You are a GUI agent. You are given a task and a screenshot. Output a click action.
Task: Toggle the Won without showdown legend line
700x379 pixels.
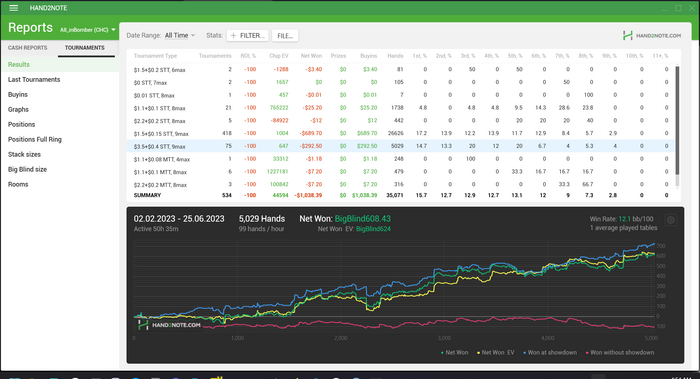pyautogui.click(x=620, y=353)
